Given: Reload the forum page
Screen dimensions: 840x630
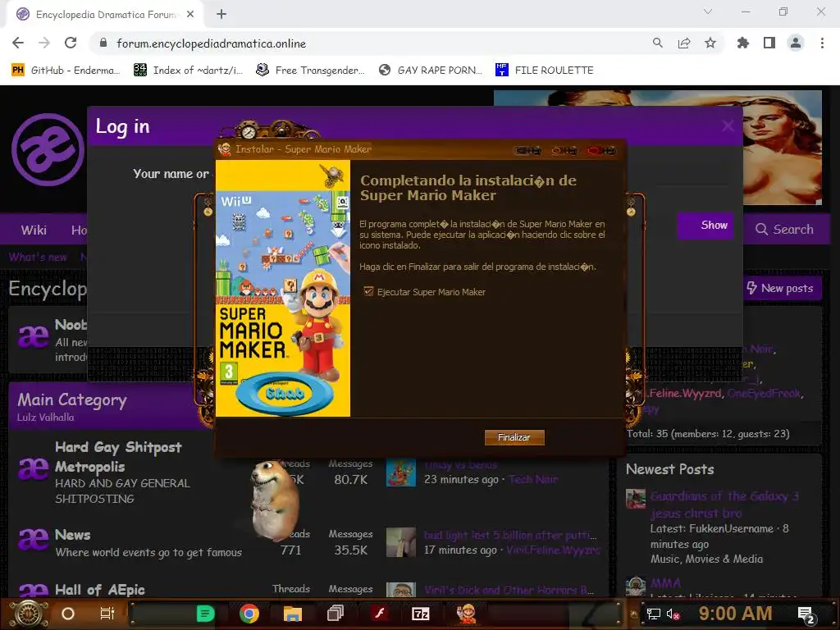Looking at the screenshot, I should (x=71, y=43).
